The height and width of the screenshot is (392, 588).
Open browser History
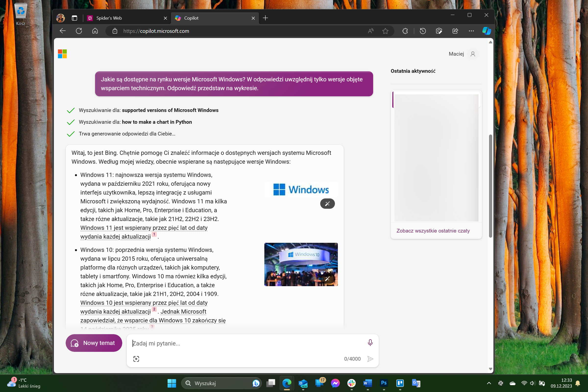point(423,31)
